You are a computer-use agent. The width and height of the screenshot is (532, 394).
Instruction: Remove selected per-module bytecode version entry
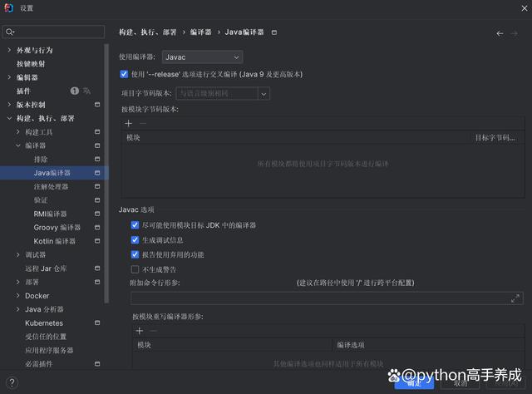pos(143,124)
